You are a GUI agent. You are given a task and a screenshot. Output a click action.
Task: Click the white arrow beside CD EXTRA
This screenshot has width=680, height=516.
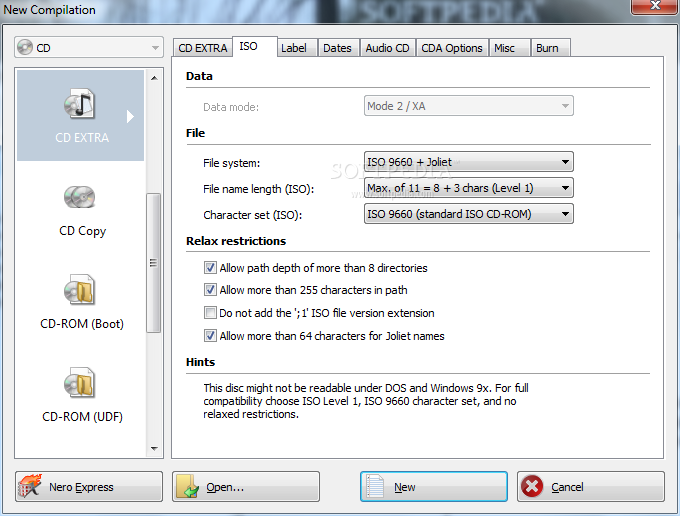[130, 116]
